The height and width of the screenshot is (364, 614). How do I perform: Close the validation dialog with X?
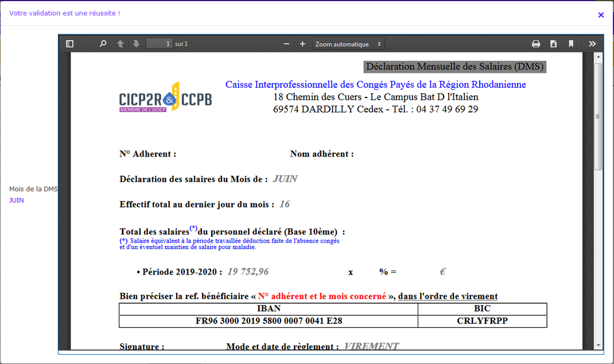[601, 15]
